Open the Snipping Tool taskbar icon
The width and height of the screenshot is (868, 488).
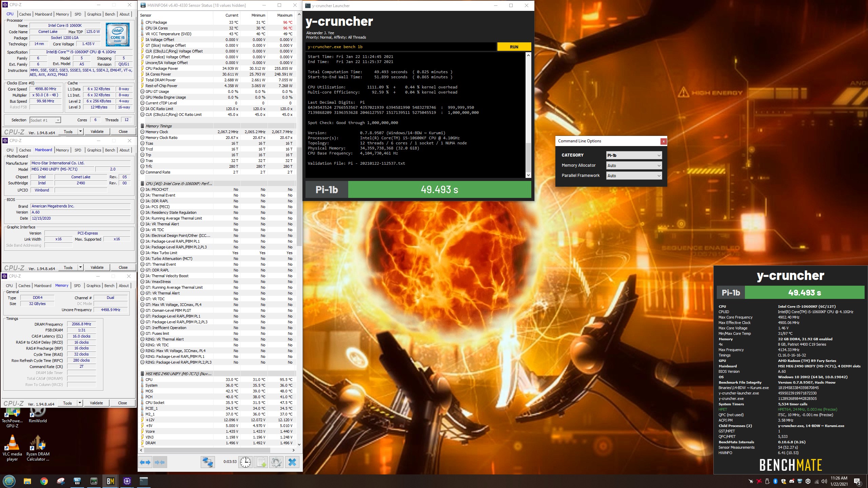[x=61, y=481]
